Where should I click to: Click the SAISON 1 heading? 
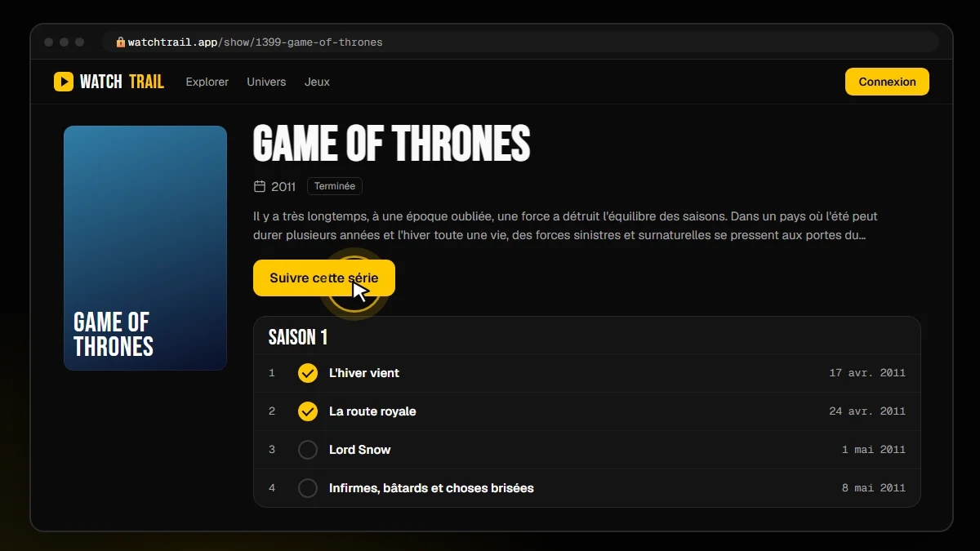[x=298, y=337]
